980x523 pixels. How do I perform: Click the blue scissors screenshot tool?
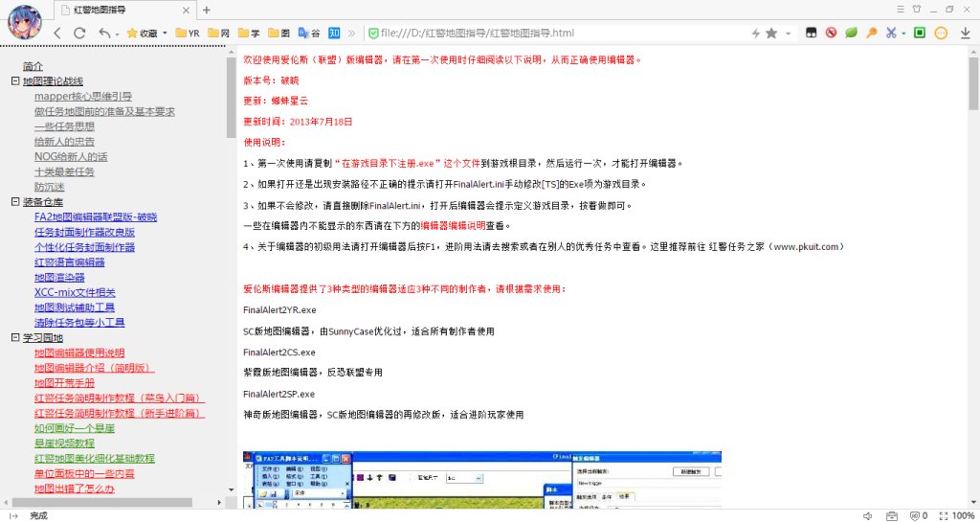(891, 33)
